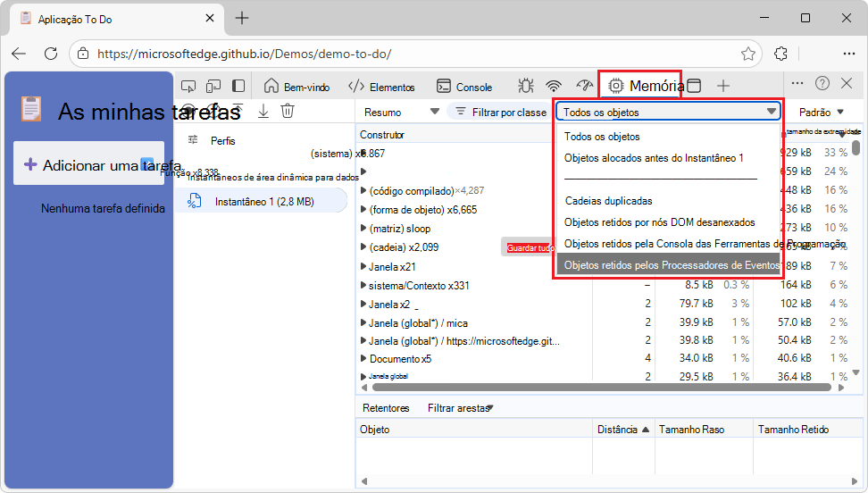The width and height of the screenshot is (868, 493).
Task: Sort by Distância column header
Action: [x=622, y=430]
